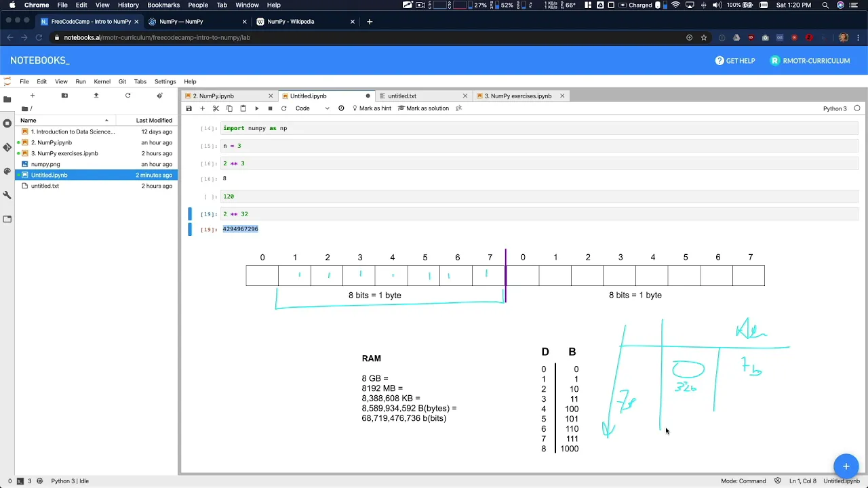Bookmark this page with star icon
The height and width of the screenshot is (488, 868).
[x=704, y=38]
